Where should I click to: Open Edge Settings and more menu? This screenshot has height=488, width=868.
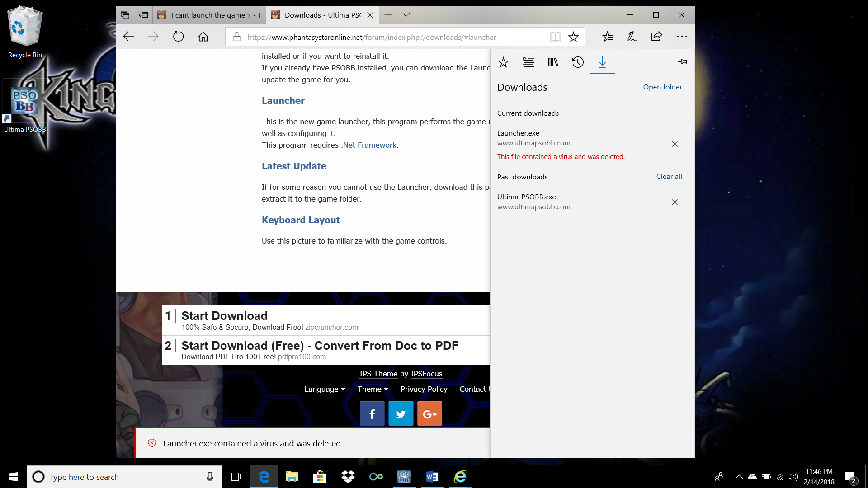point(682,37)
